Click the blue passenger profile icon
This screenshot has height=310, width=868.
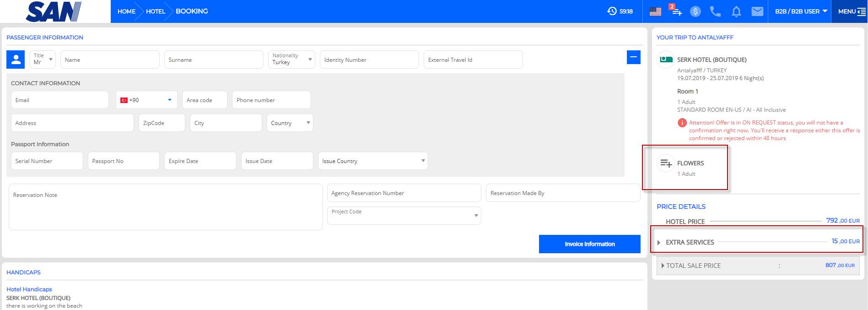tap(16, 60)
